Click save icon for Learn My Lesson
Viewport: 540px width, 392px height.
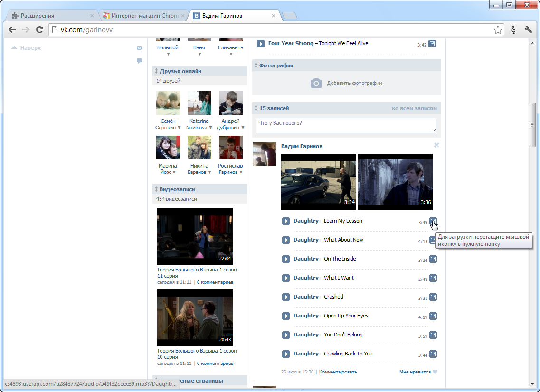click(433, 221)
